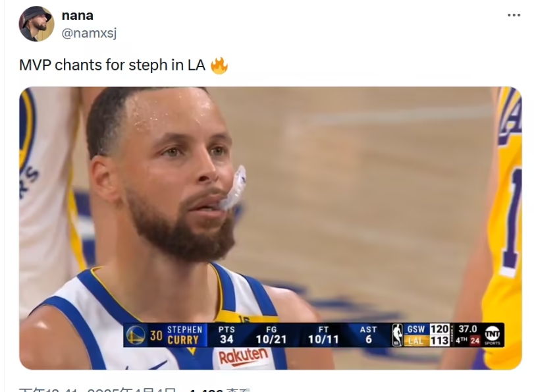Click the 37.0 game clock in the video
The width and height of the screenshot is (534, 392).
(467, 329)
